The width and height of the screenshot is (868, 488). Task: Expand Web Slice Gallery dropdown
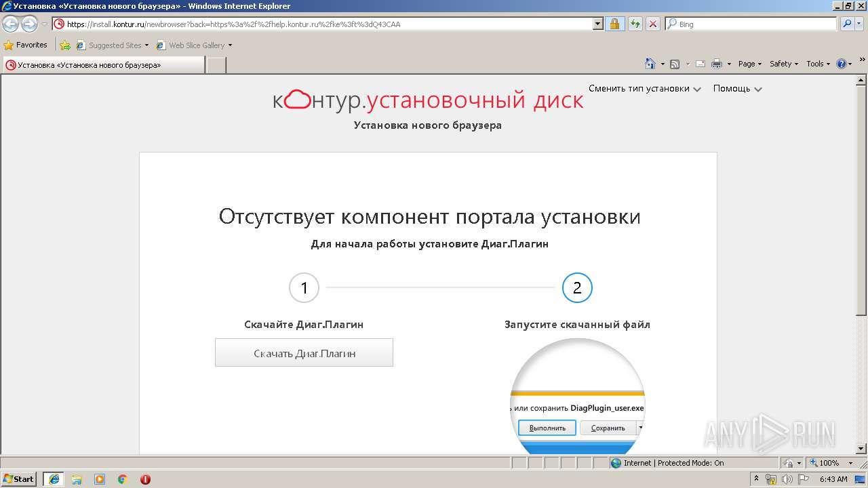point(230,45)
